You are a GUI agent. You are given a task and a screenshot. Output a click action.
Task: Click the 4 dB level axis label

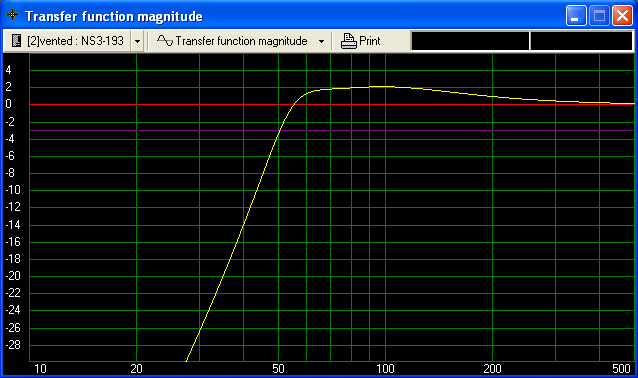(8, 70)
